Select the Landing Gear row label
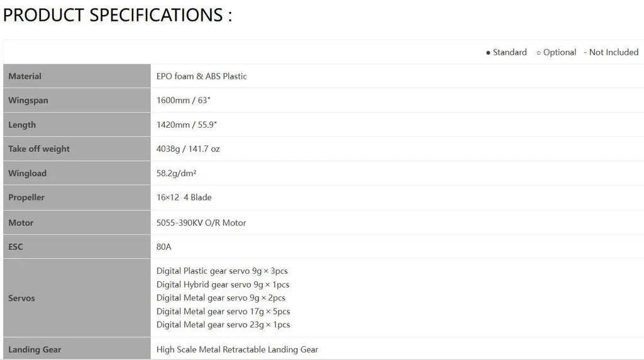The height and width of the screenshot is (360, 644). (x=35, y=349)
